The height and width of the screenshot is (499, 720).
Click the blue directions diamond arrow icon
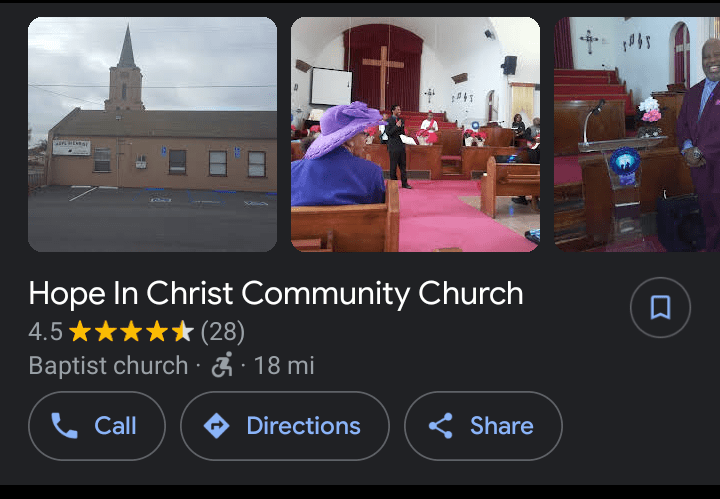click(x=217, y=426)
